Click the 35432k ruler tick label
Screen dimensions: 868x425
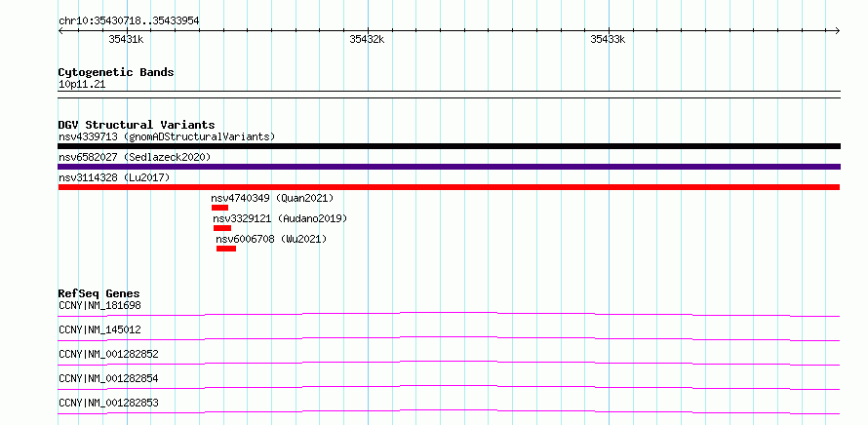coord(367,39)
